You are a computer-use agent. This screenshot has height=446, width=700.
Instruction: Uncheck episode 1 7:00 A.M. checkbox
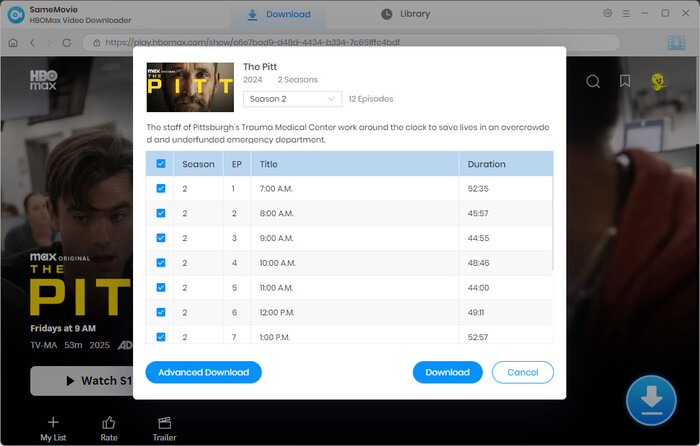tap(161, 188)
